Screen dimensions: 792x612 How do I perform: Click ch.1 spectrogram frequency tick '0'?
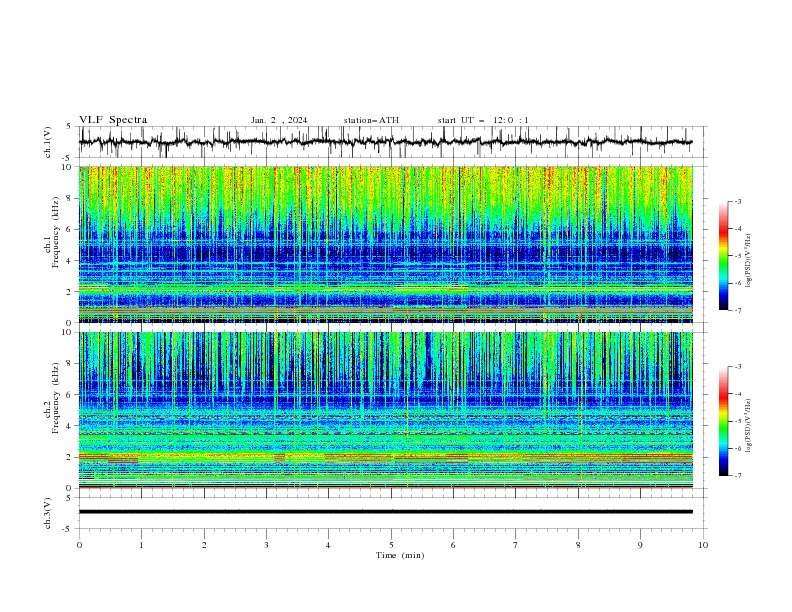coord(71,322)
